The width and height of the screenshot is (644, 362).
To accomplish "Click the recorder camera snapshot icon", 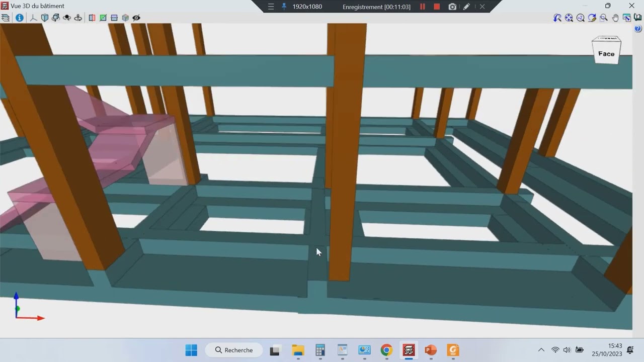I will coord(452,7).
